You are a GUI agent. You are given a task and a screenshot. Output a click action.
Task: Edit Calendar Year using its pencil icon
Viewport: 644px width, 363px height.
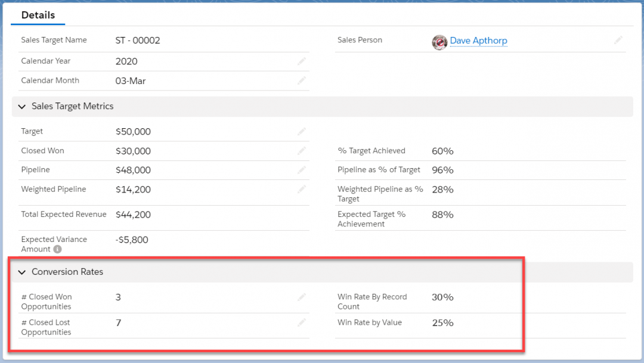coord(302,61)
